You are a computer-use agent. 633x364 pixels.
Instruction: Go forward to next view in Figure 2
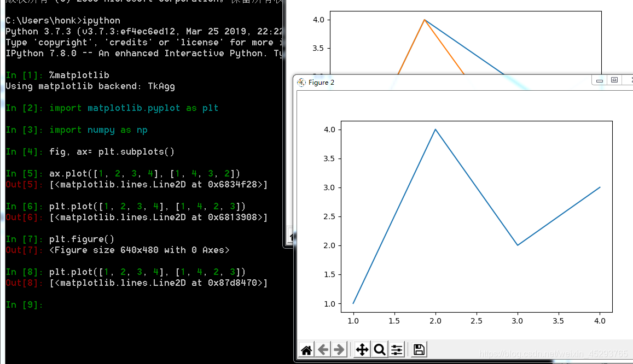click(x=340, y=349)
